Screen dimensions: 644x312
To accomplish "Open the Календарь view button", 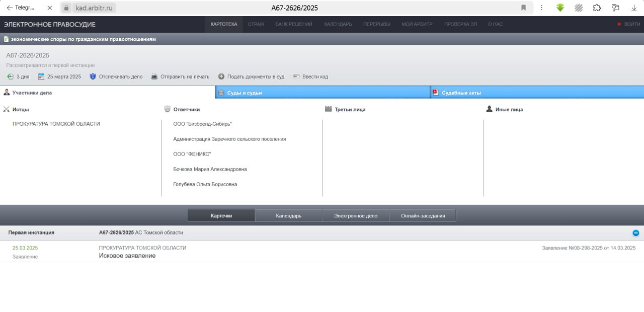I will pos(288,215).
